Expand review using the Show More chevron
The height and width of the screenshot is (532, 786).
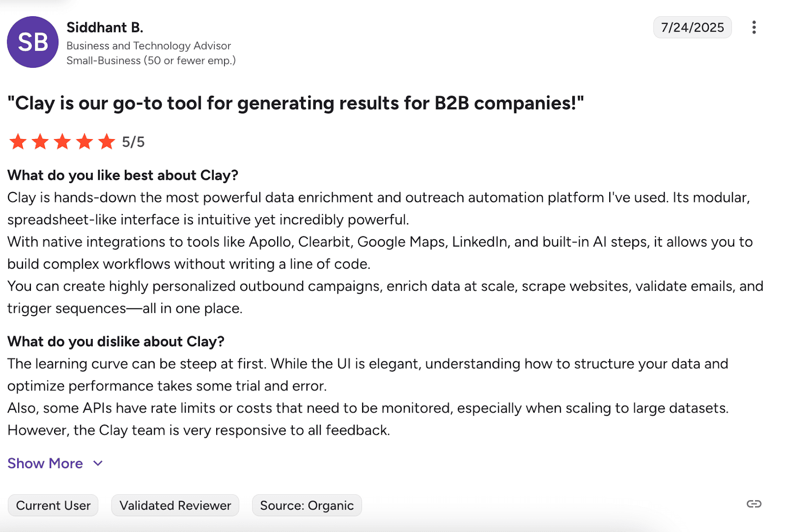tap(98, 463)
